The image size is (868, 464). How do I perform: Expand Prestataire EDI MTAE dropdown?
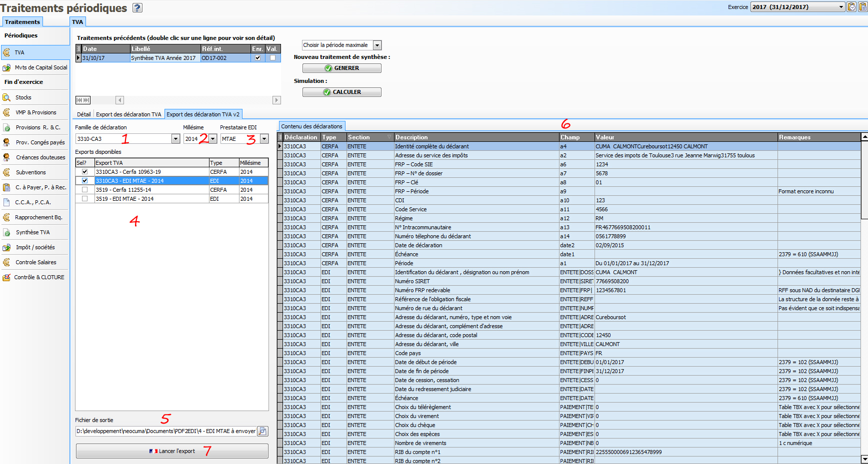click(264, 139)
